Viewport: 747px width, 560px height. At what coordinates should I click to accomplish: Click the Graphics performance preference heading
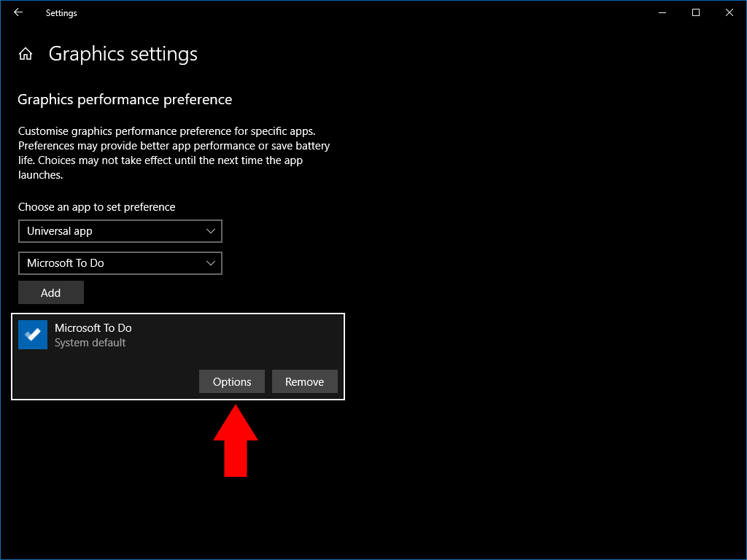click(125, 99)
